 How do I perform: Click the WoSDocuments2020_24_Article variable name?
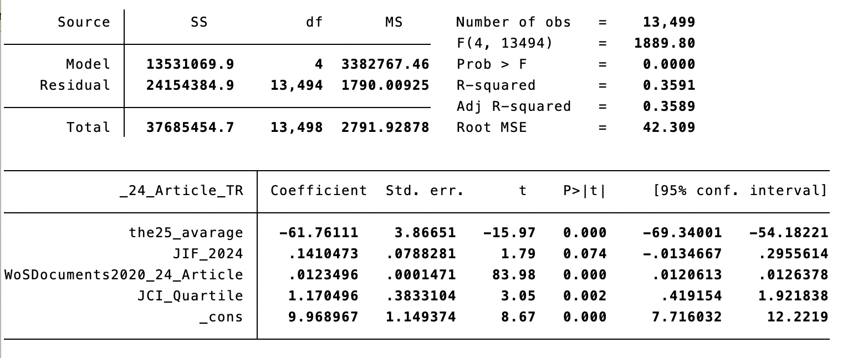[124, 275]
